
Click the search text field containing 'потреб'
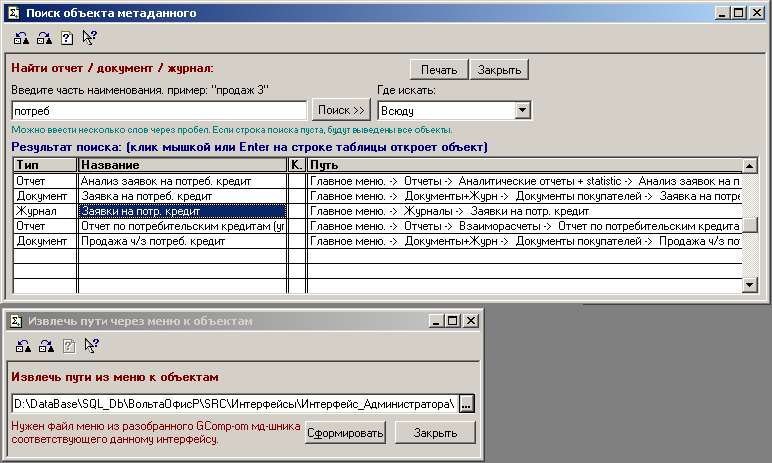coord(158,110)
